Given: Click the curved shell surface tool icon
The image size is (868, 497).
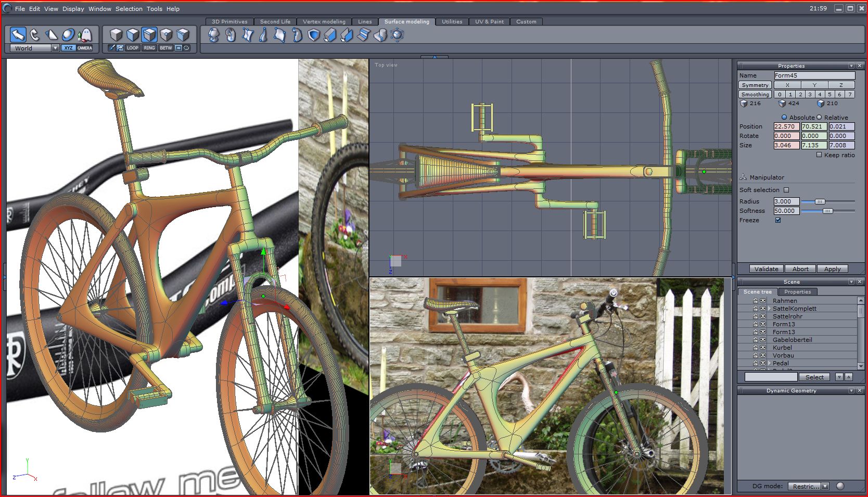Looking at the screenshot, I should tap(297, 35).
